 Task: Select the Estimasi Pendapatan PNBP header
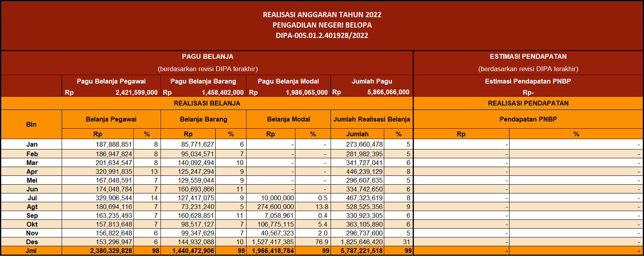point(528,81)
